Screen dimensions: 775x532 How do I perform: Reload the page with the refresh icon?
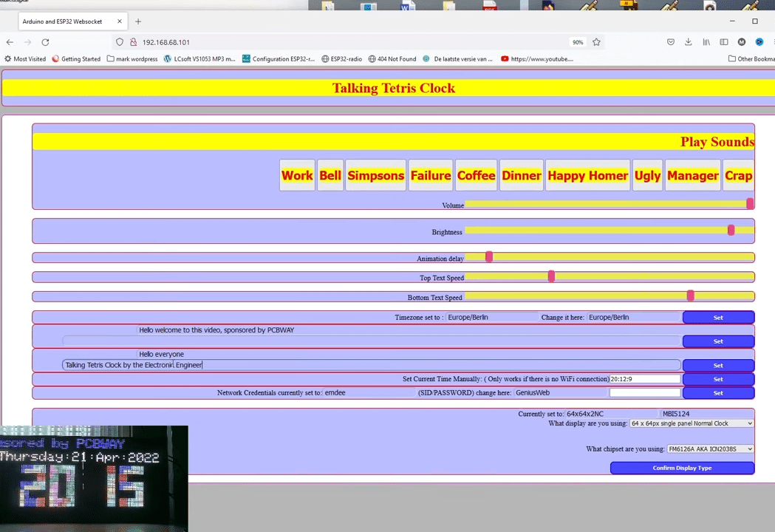(x=45, y=42)
